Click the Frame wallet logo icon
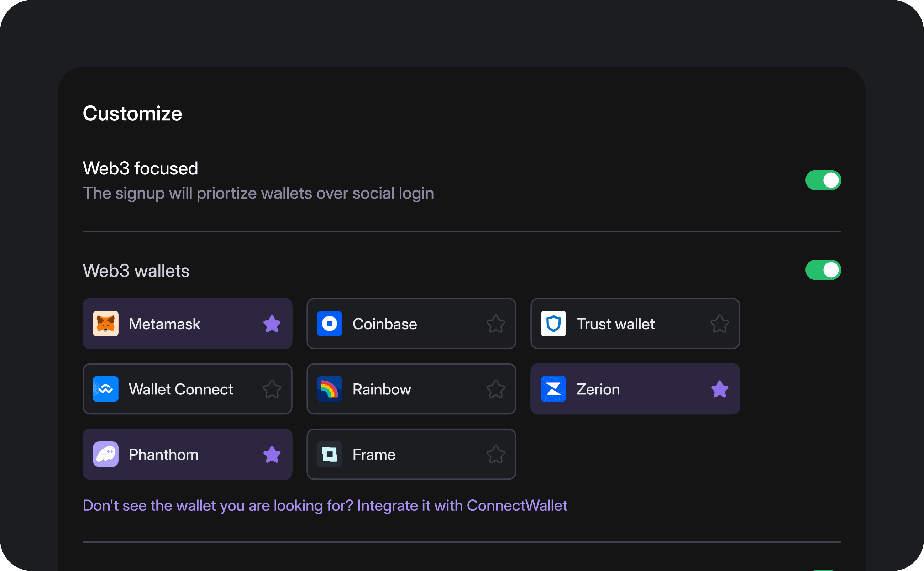Viewport: 924px width, 571px height. pos(330,454)
